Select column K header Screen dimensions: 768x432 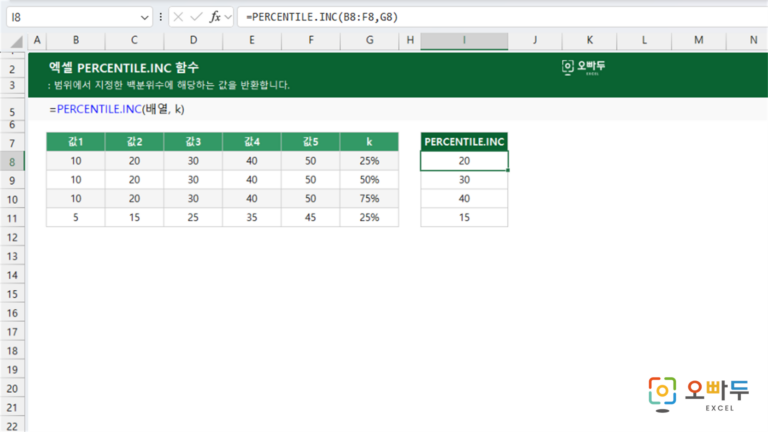pyautogui.click(x=590, y=41)
